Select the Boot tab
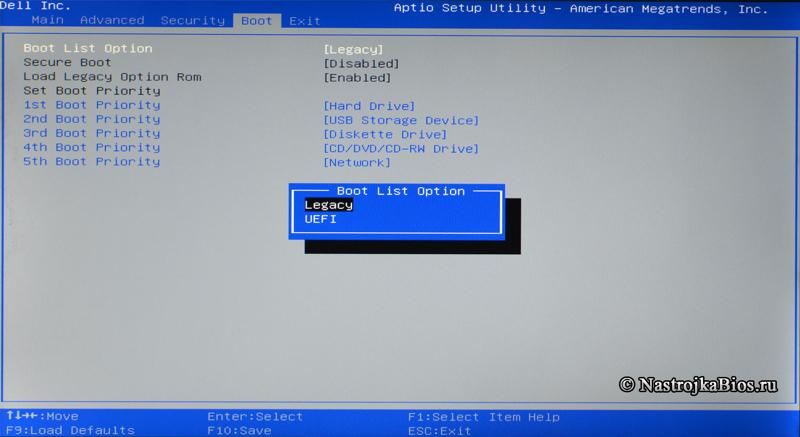 pos(257,21)
